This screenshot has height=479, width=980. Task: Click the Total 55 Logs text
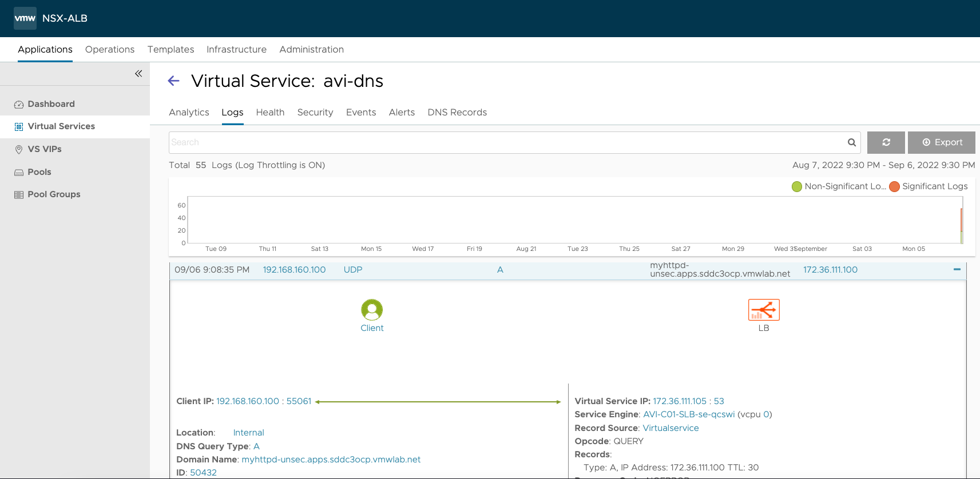coord(247,165)
